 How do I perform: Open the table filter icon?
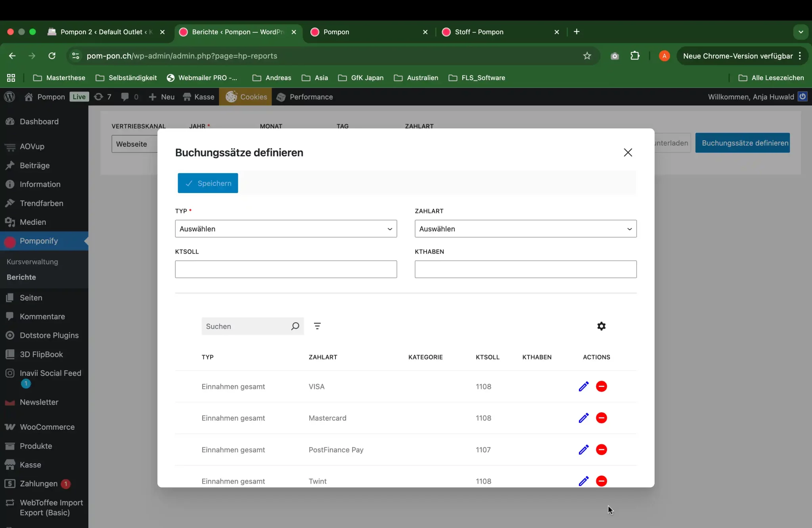(x=317, y=326)
